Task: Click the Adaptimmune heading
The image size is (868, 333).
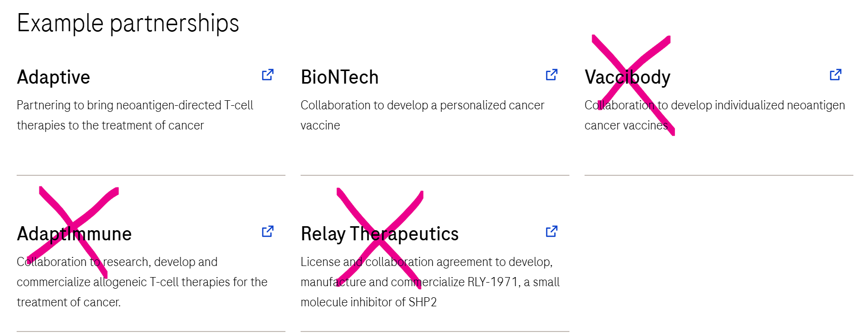Action: point(74,234)
